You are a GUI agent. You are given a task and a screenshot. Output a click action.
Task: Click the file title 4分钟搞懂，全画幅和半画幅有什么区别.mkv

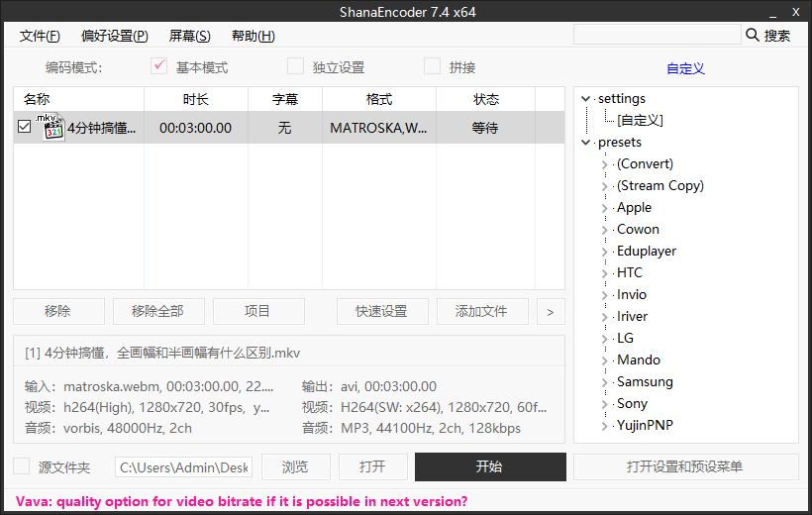(x=162, y=353)
